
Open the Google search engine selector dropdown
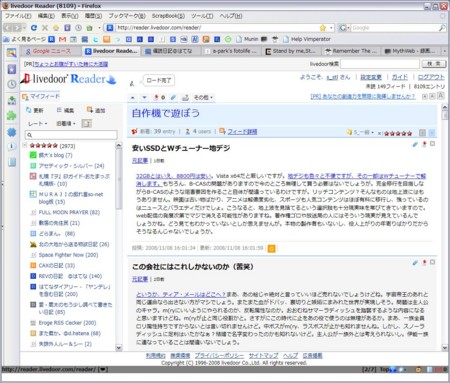tap(344, 28)
